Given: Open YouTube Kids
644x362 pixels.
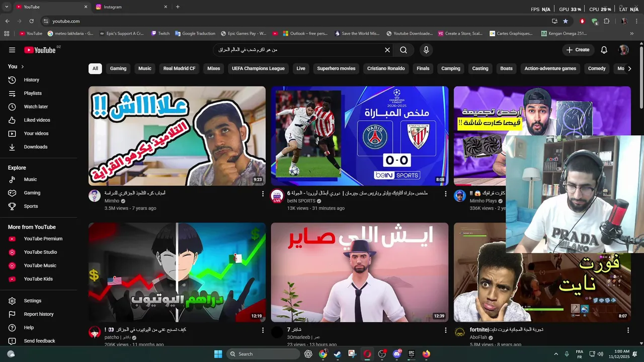Looking at the screenshot, I should click(x=39, y=279).
